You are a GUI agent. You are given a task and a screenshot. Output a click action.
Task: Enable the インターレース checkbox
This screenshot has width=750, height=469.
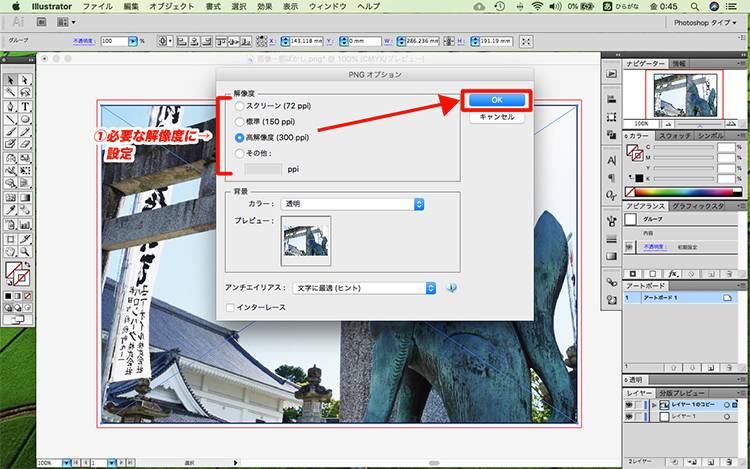[232, 307]
